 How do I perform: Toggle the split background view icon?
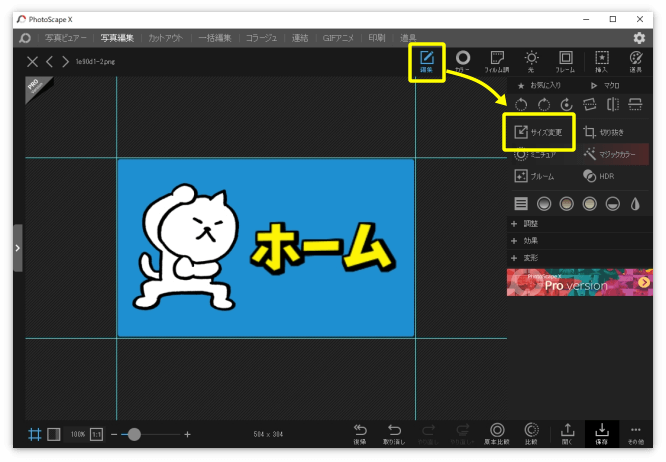(x=54, y=434)
